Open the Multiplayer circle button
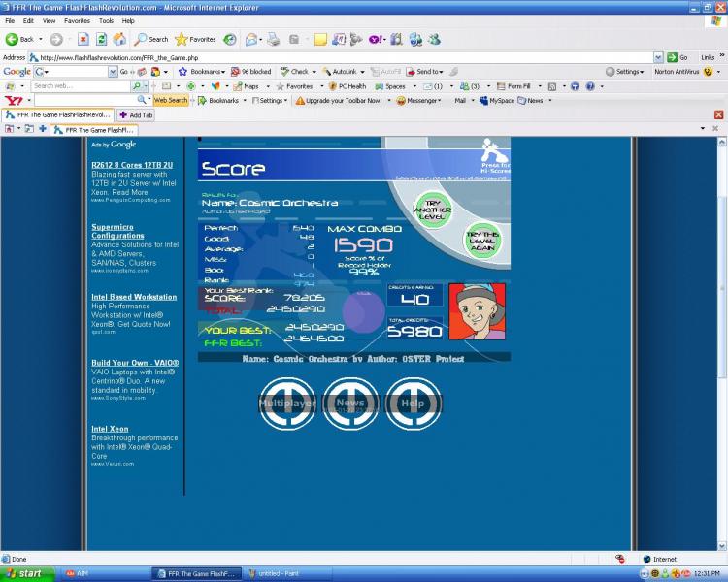Image resolution: width=728 pixels, height=582 pixels. tap(287, 403)
